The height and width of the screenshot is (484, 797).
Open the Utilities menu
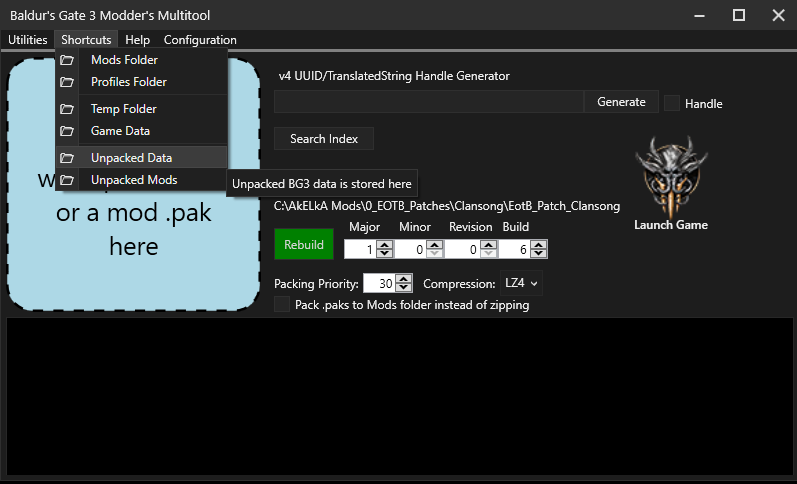(27, 40)
